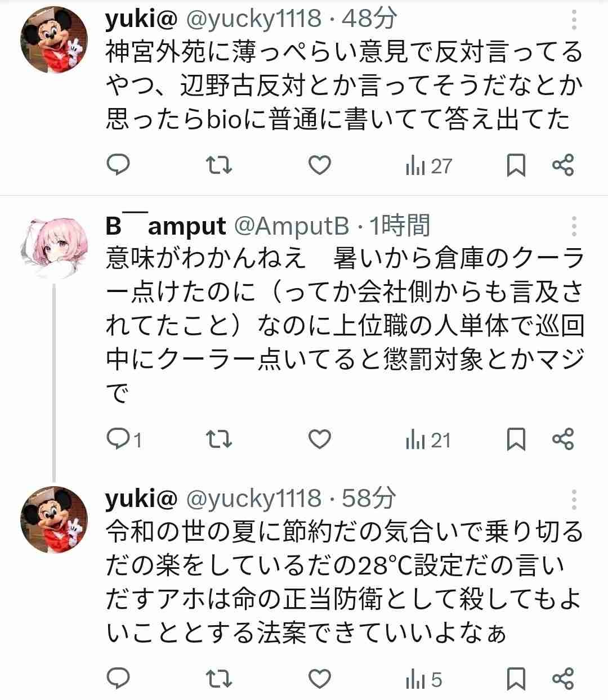The height and width of the screenshot is (700, 608).
Task: Open more options for 48分 tweet
Action: point(574,20)
